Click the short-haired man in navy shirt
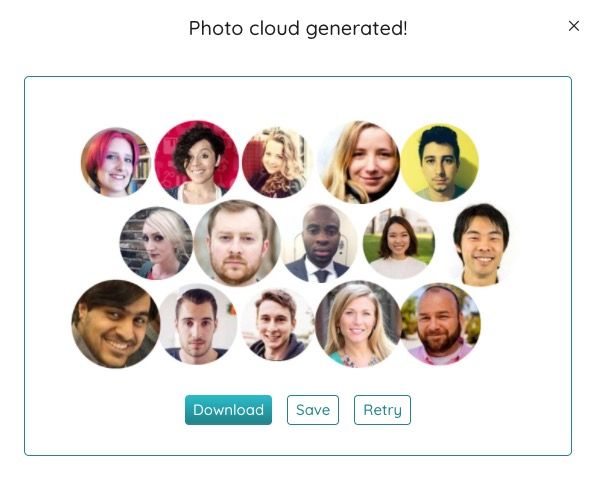This screenshot has height=481, width=596. 198,324
